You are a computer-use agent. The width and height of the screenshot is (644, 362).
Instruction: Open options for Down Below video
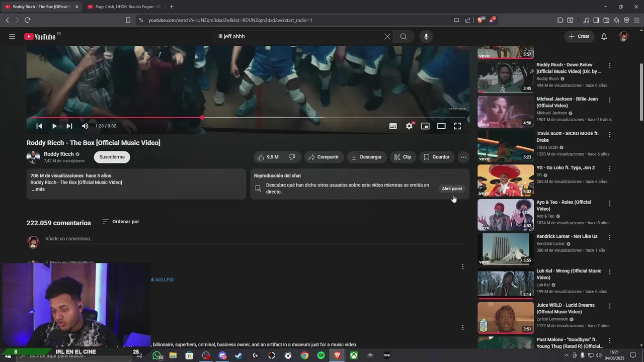pos(610,66)
